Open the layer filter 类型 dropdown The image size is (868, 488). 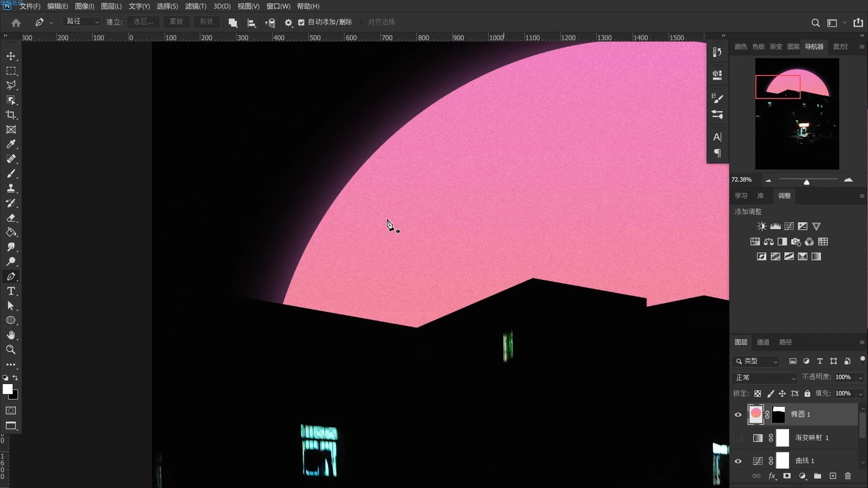[756, 361]
